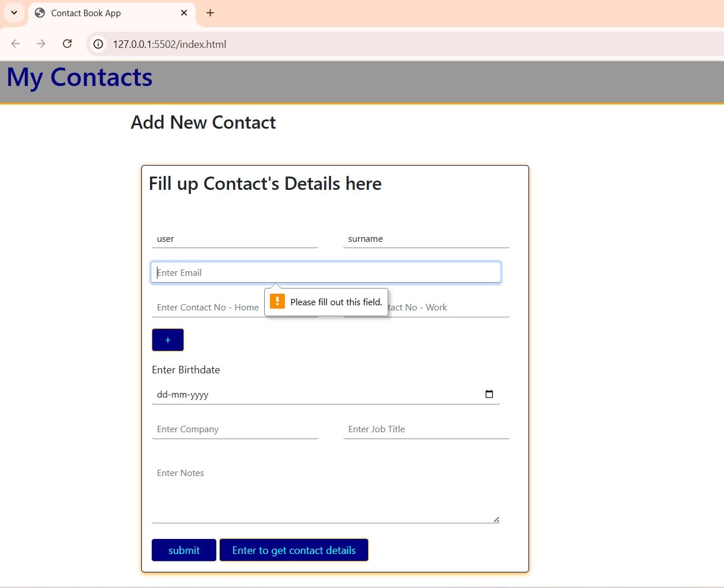Close the Contact Book App tab
The width and height of the screenshot is (724, 588).
[x=184, y=13]
